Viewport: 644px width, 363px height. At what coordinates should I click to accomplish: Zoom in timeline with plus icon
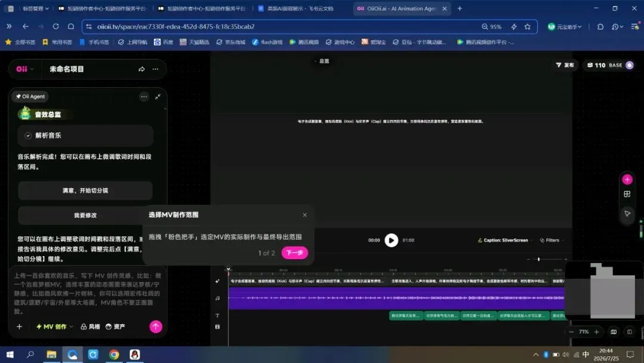(565, 259)
